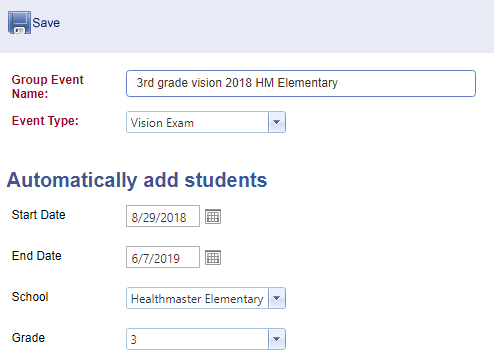This screenshot has height=362, width=494.
Task: Click the Group Event Name text field
Action: (x=301, y=83)
